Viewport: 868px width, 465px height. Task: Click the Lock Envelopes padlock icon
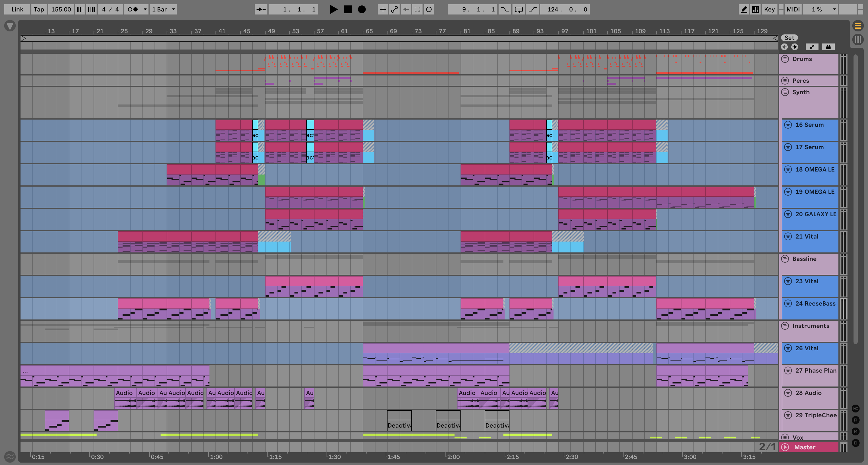828,47
